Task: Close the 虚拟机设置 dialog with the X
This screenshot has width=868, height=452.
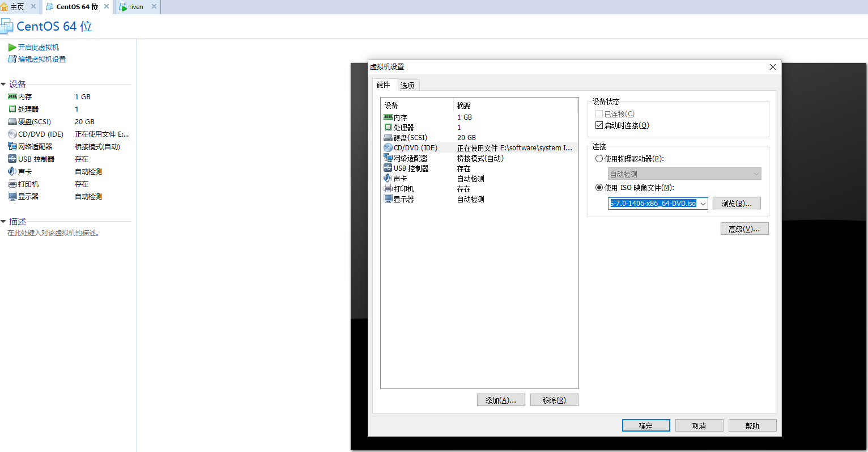Action: click(773, 67)
